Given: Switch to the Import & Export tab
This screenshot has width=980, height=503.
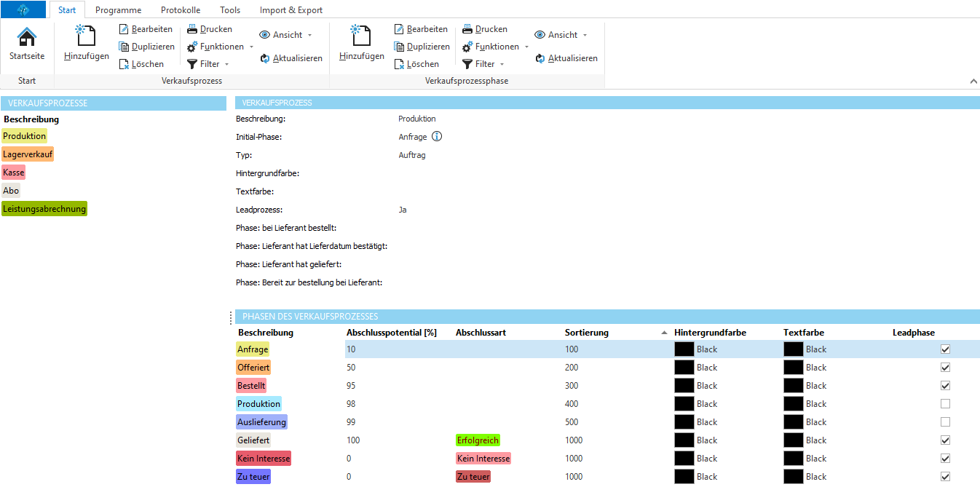Looking at the screenshot, I should (291, 9).
